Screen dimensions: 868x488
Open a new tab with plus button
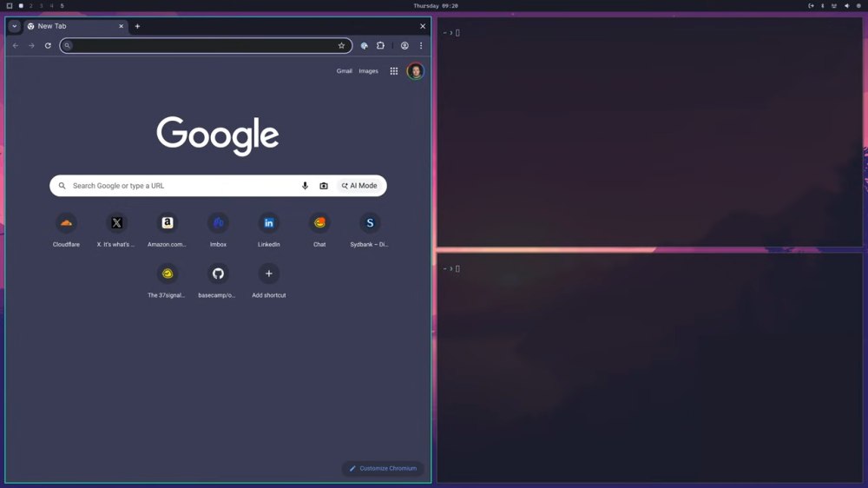pyautogui.click(x=137, y=26)
